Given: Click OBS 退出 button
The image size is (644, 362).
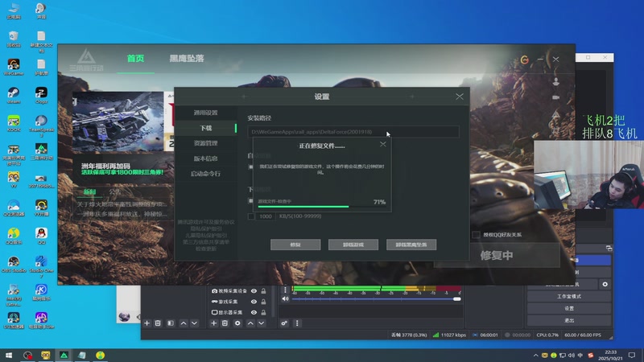Looking at the screenshot, I should click(x=569, y=320).
